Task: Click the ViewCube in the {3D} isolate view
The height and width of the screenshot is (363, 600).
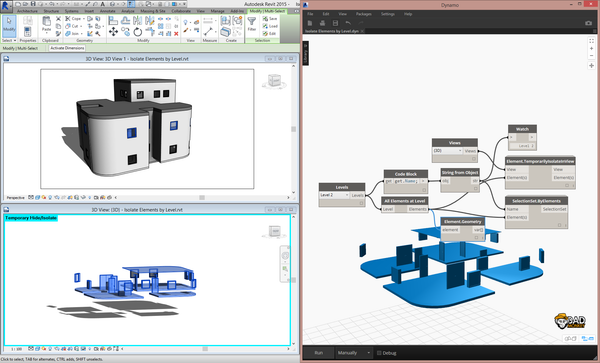Action: [274, 231]
